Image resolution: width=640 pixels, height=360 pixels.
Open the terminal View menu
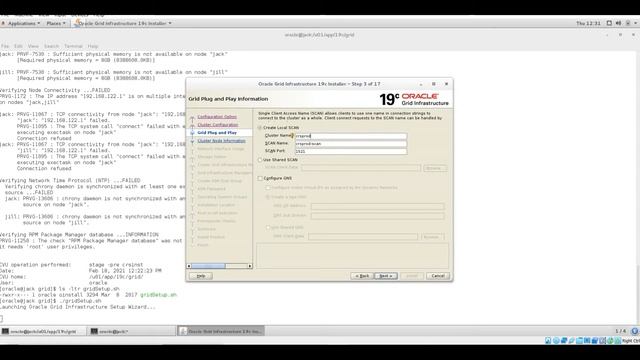[33, 46]
